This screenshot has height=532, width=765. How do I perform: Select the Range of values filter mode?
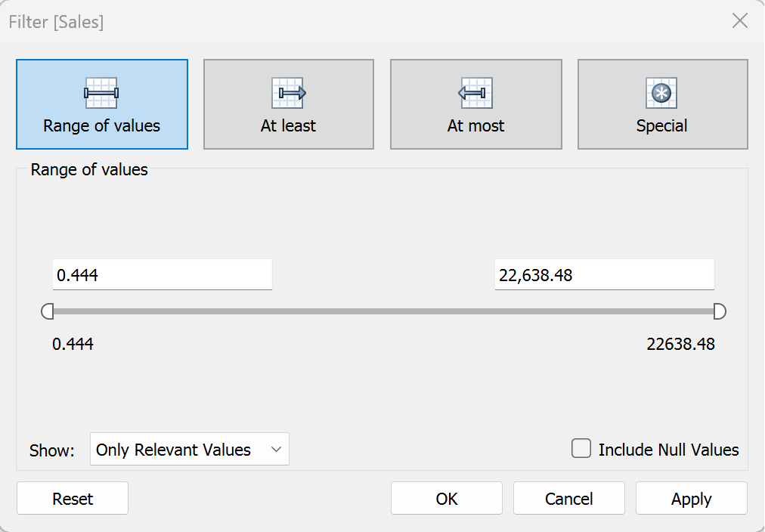(x=102, y=104)
